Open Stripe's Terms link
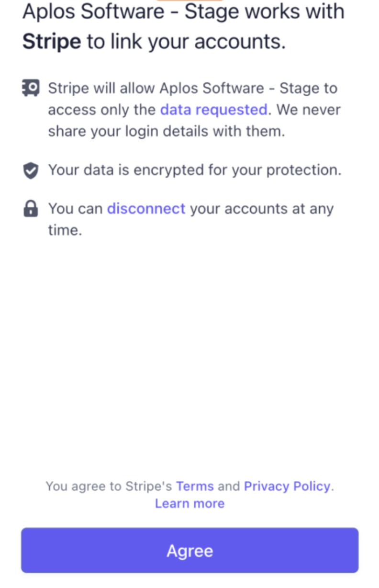The image size is (379, 588). pos(195,486)
